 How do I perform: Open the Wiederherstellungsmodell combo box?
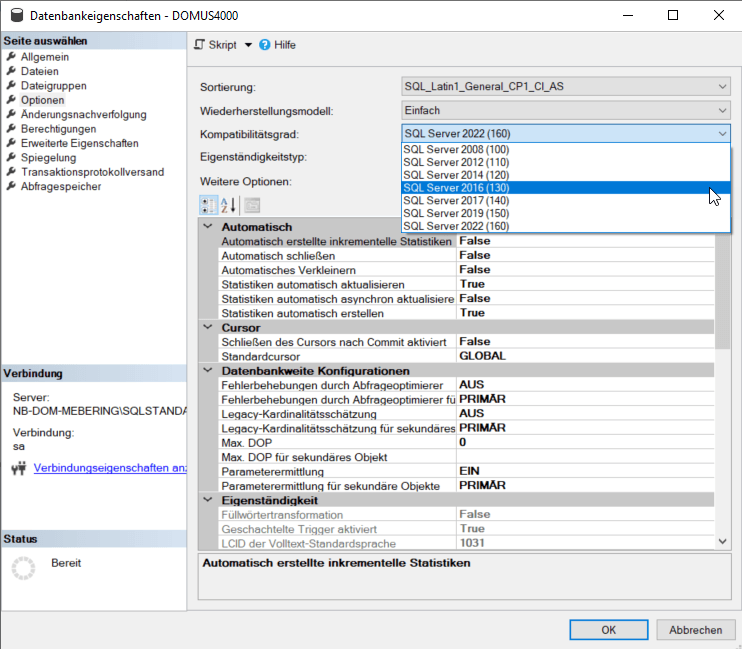tap(565, 110)
